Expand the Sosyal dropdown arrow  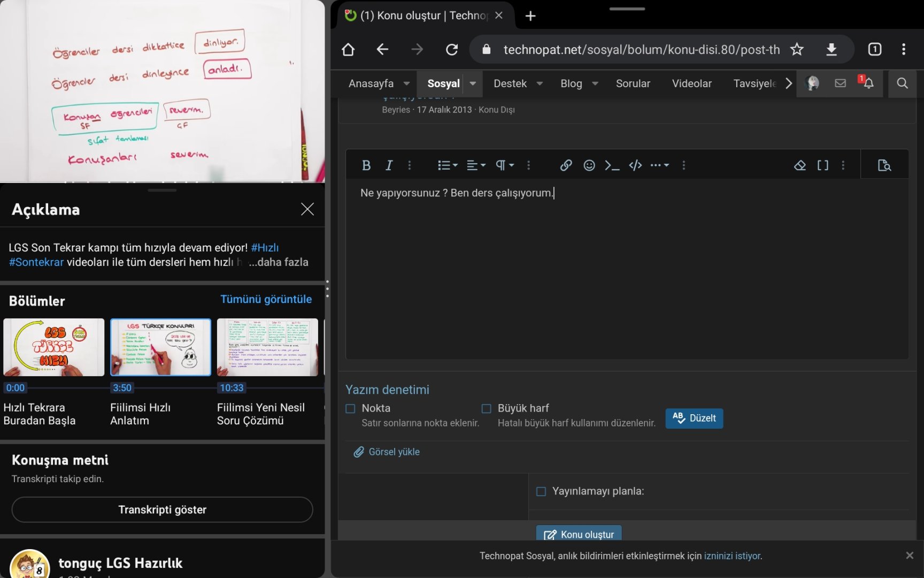473,83
